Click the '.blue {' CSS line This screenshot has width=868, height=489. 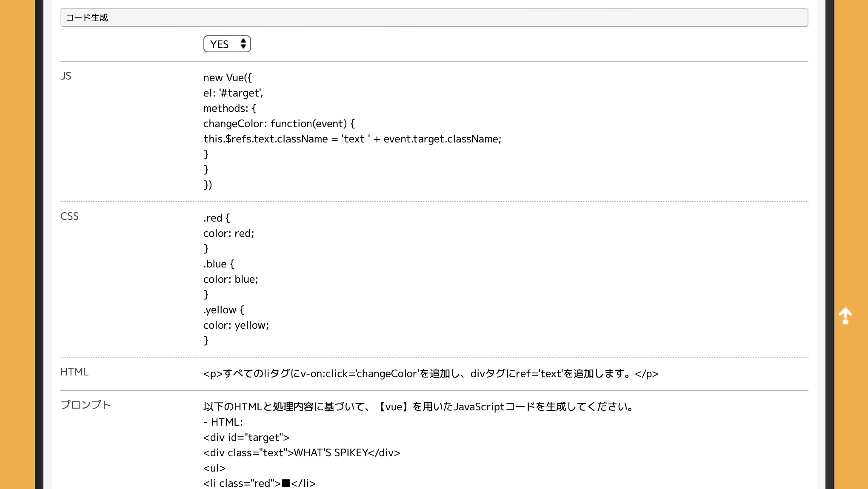[219, 264]
